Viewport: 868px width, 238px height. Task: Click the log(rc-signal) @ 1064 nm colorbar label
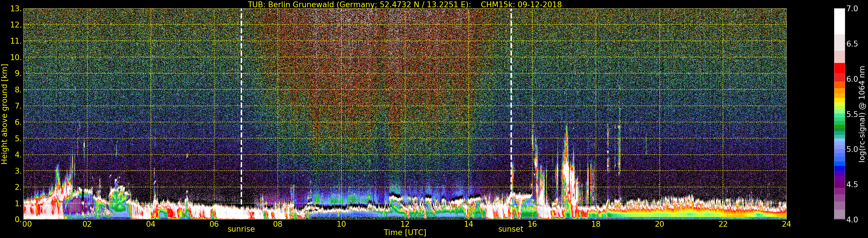[863, 114]
